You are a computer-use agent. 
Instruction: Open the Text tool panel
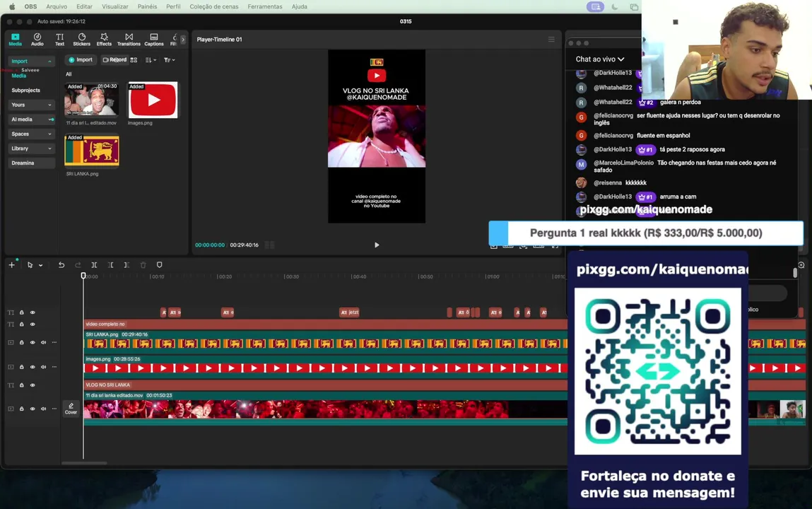point(59,40)
